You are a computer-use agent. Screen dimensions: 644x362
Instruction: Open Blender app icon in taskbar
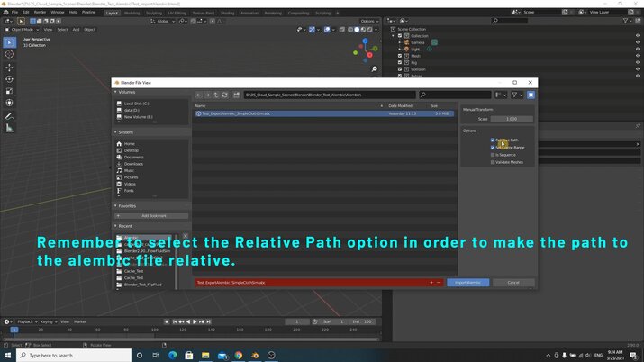pyautogui.click(x=255, y=355)
